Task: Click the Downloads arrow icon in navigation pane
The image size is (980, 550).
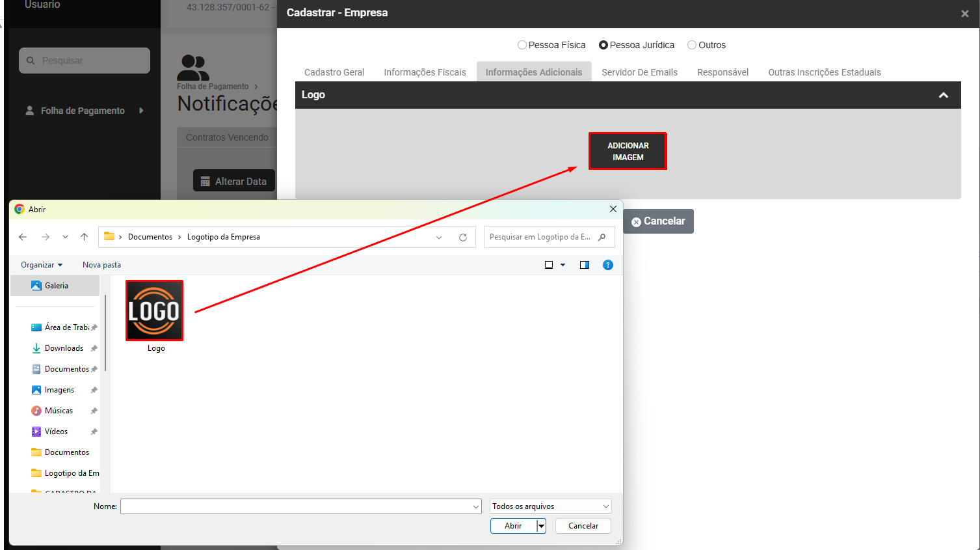Action: [36, 348]
